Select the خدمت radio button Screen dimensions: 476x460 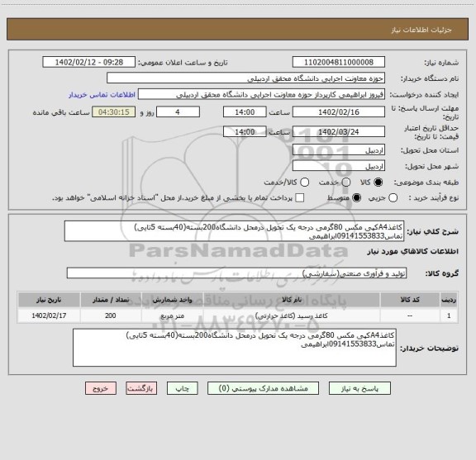point(346,183)
